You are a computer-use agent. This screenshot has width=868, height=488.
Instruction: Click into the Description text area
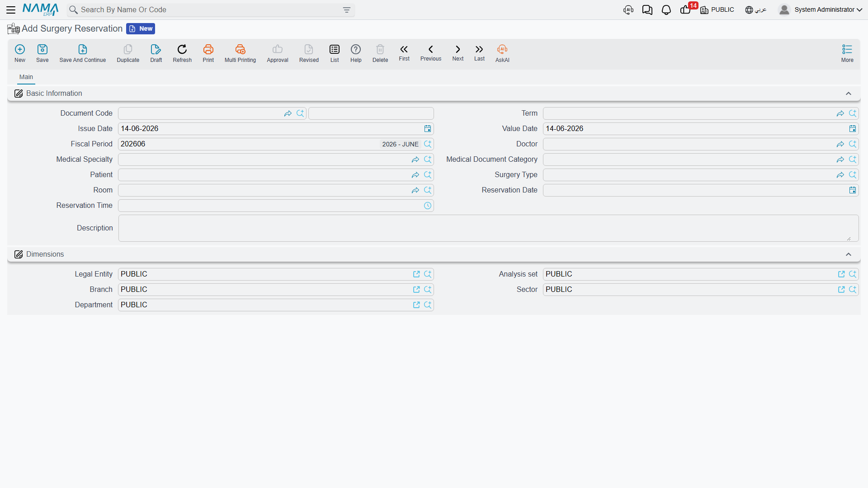488,228
